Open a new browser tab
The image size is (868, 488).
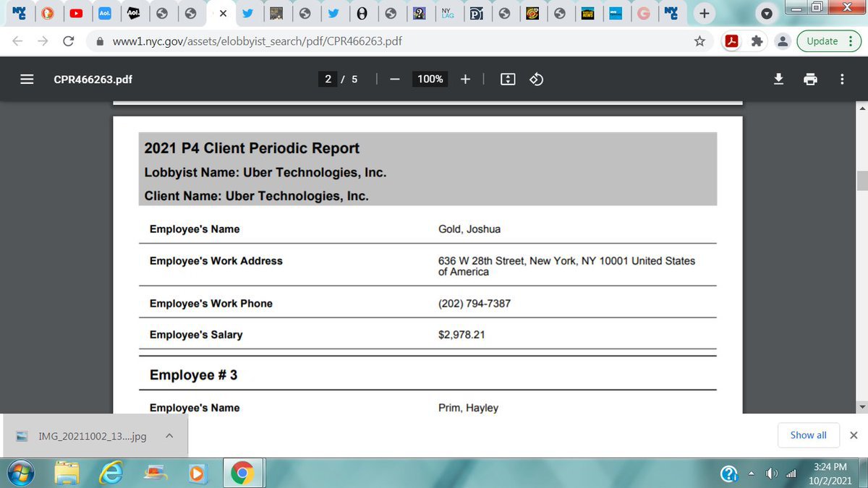pos(704,12)
